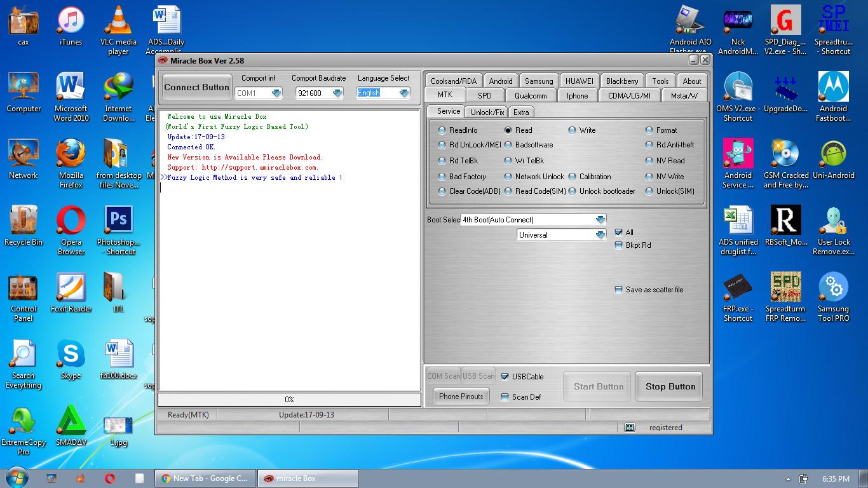Launch Skype from the desktop
Image resolution: width=868 pixels, height=488 pixels.
[x=71, y=360]
